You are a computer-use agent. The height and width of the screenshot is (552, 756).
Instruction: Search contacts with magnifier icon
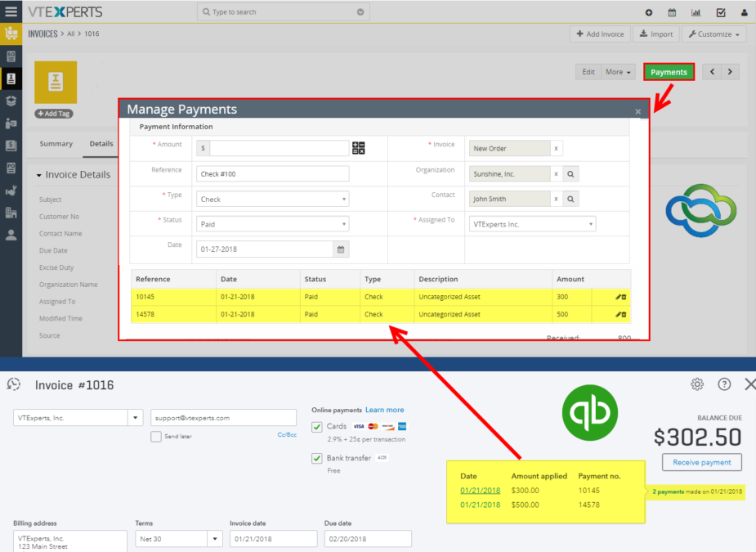570,199
